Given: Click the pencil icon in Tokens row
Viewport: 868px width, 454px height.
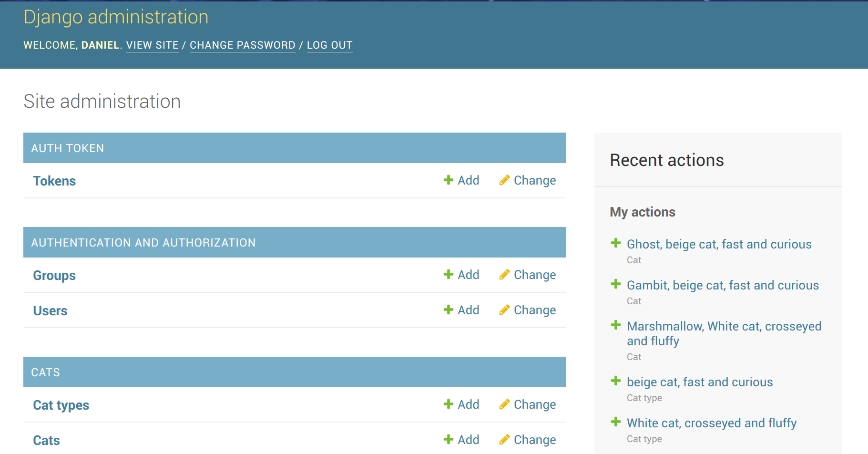Looking at the screenshot, I should click(504, 180).
